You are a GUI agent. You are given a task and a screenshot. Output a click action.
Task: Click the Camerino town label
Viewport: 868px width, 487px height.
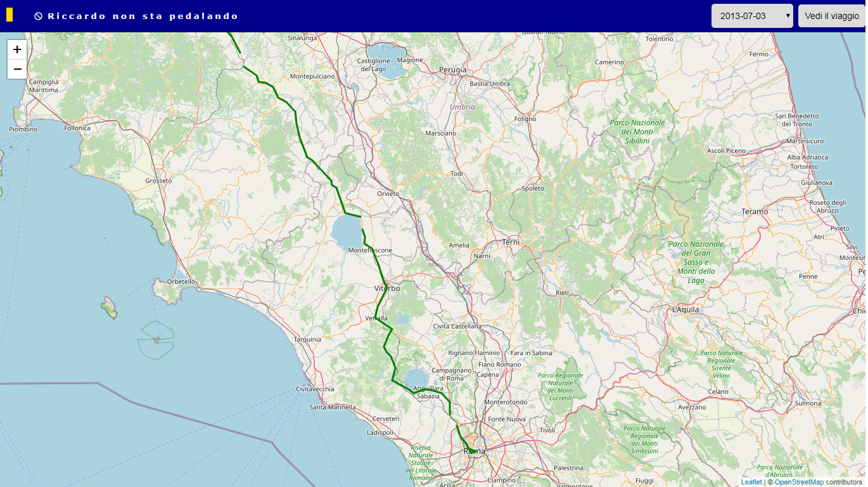[610, 62]
